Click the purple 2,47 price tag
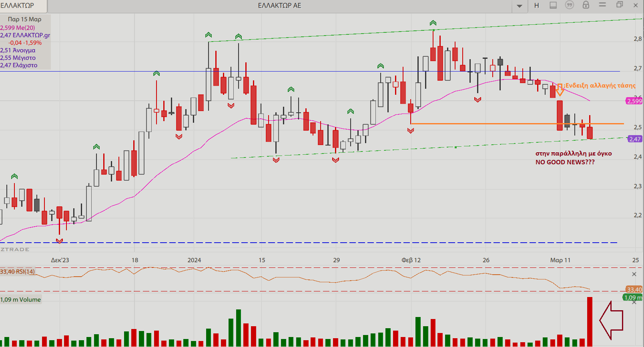Image resolution: width=644 pixels, height=347 pixels. point(635,139)
